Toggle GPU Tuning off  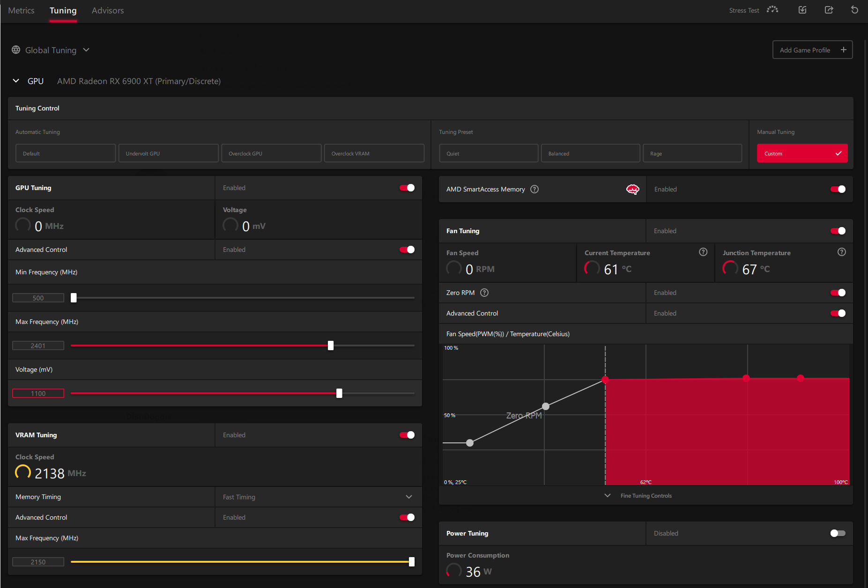click(407, 188)
